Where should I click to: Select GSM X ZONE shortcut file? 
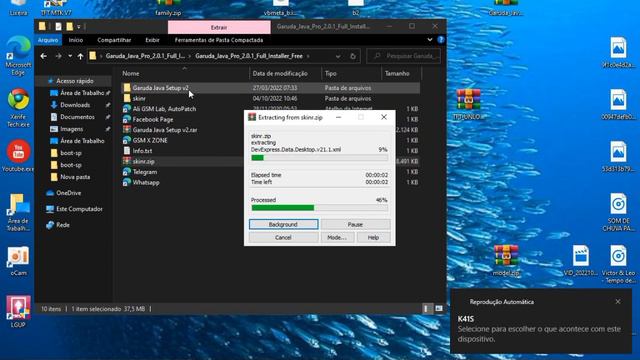pos(150,140)
